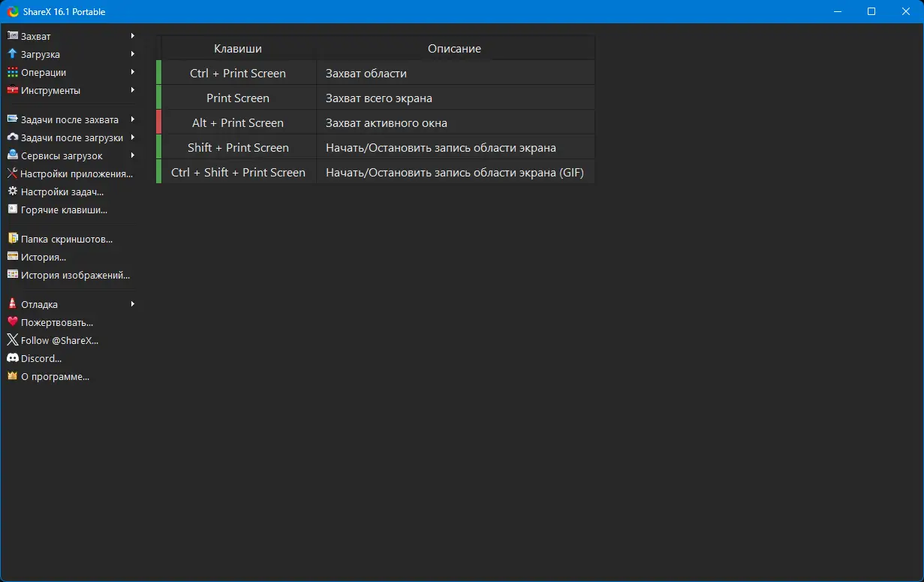
Task: Click green status bar of plain Print Screen row
Action: pos(158,98)
